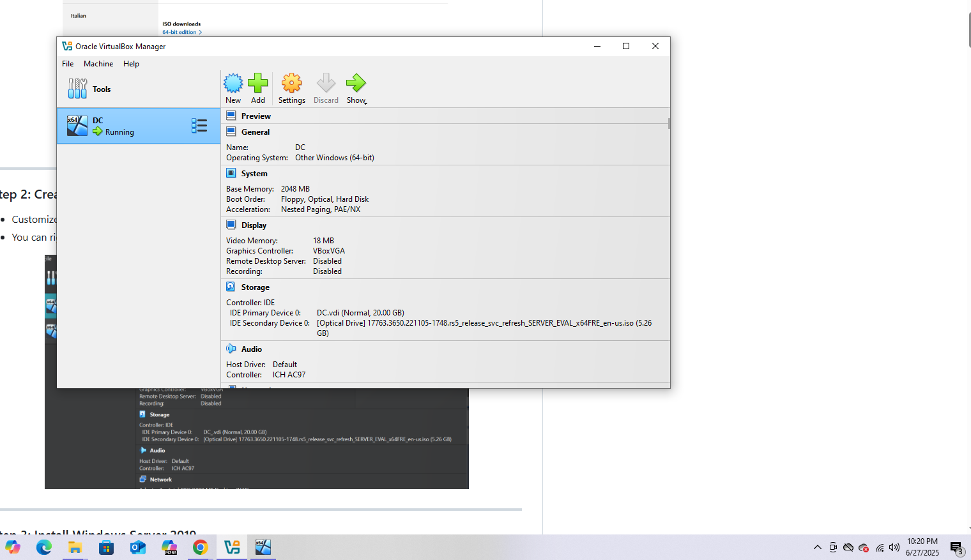Click the details pane vertical scrollbar
Image resolution: width=971 pixels, height=560 pixels.
click(669, 123)
